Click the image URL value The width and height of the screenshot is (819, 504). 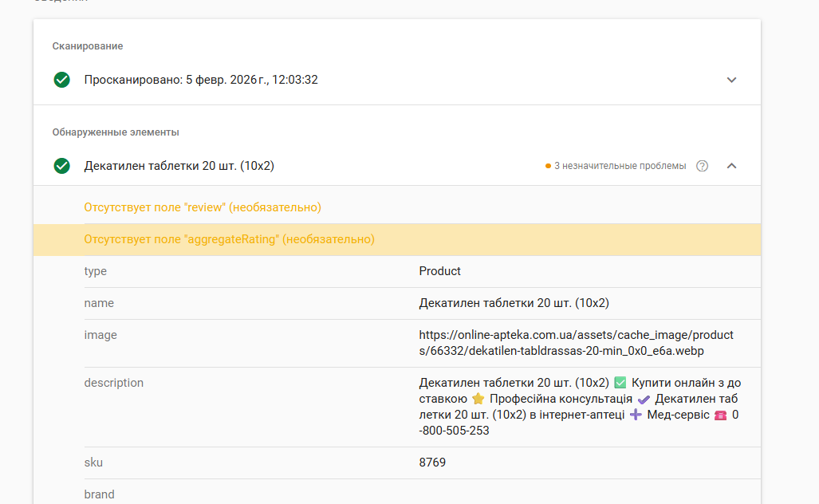click(x=576, y=343)
